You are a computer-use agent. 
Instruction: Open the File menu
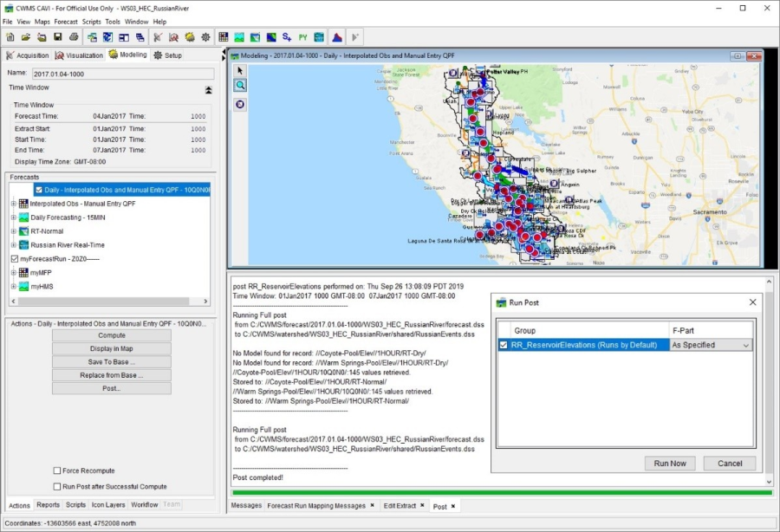pos(8,22)
